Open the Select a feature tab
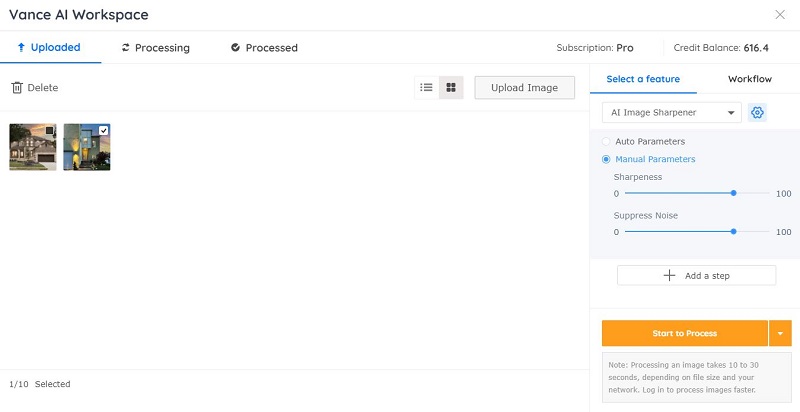This screenshot has width=800, height=412. [x=643, y=79]
